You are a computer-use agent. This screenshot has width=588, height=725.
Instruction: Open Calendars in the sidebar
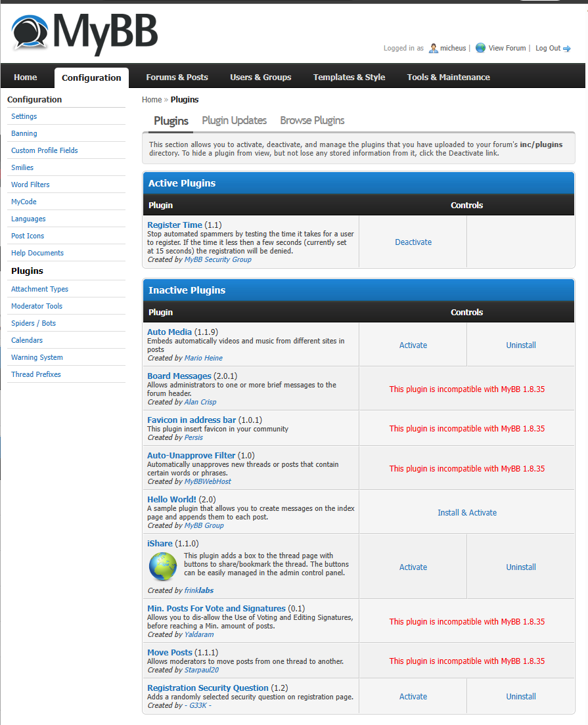27,341
